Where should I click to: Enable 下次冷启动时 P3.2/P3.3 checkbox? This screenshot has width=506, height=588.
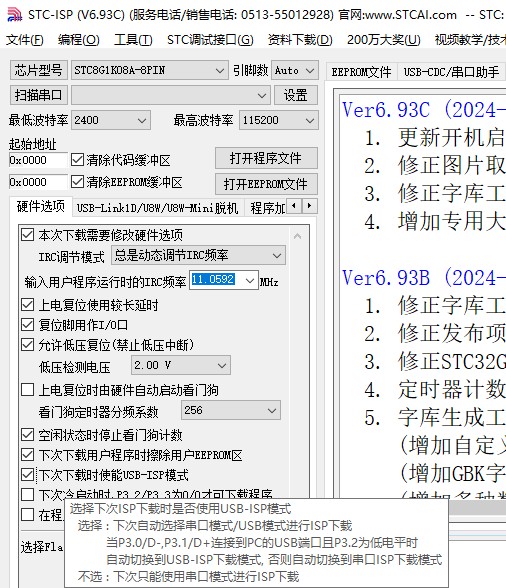click(x=27, y=495)
